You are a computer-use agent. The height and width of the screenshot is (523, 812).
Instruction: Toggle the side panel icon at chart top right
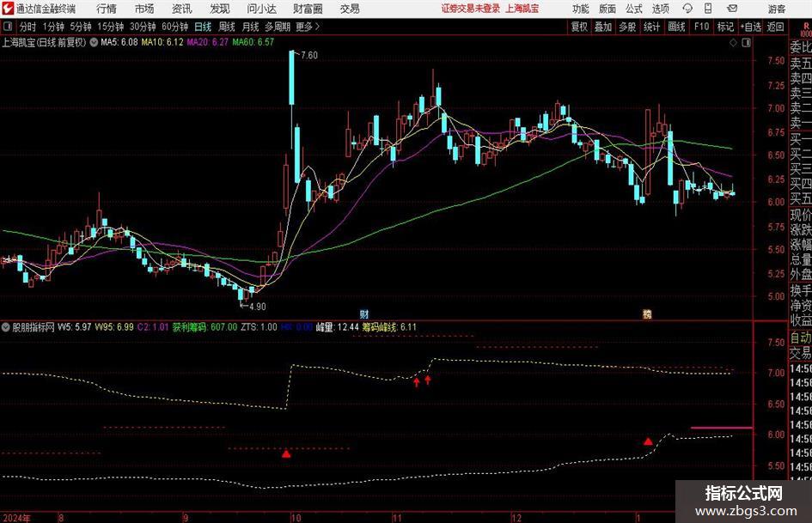pyautogui.click(x=746, y=43)
